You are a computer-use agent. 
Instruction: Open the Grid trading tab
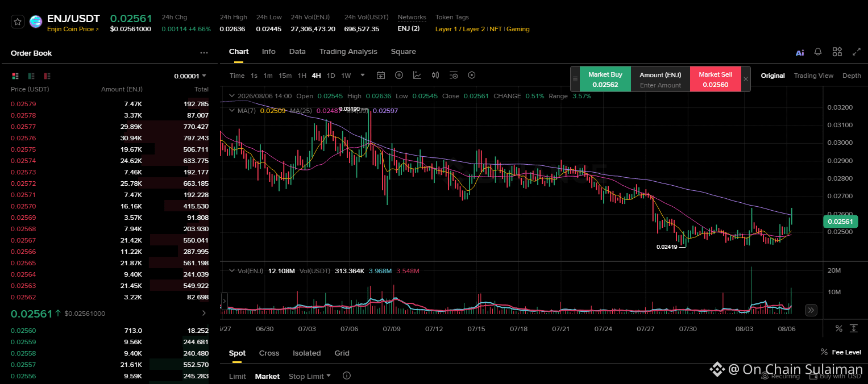(342, 353)
